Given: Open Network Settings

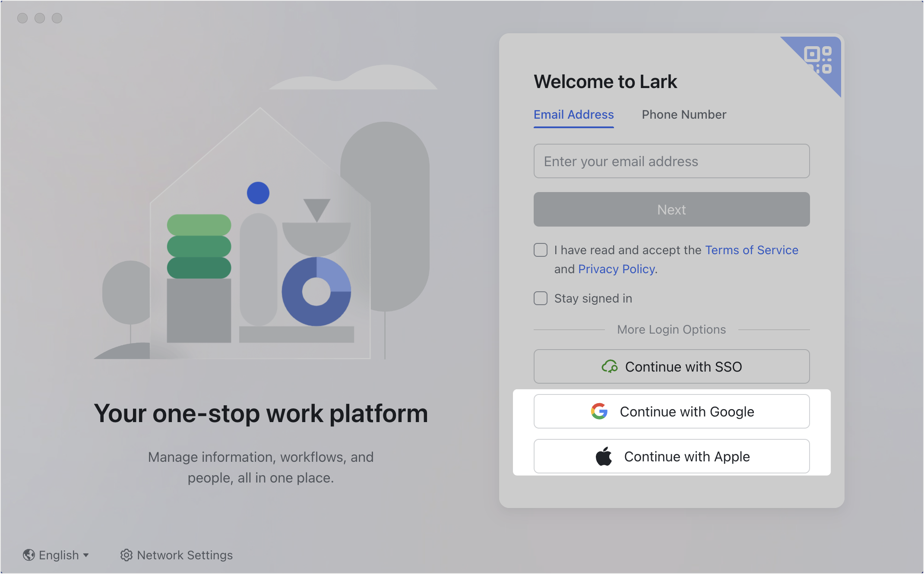Looking at the screenshot, I should tap(184, 555).
